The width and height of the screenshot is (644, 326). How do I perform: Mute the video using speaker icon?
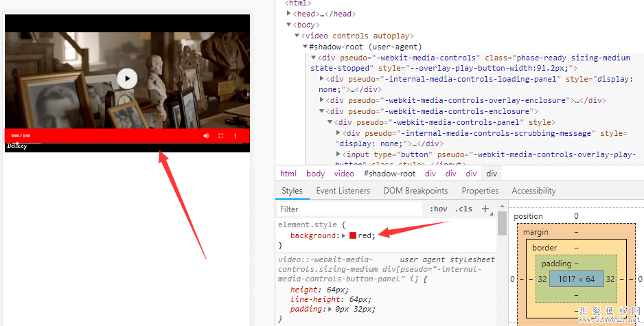pos(206,135)
